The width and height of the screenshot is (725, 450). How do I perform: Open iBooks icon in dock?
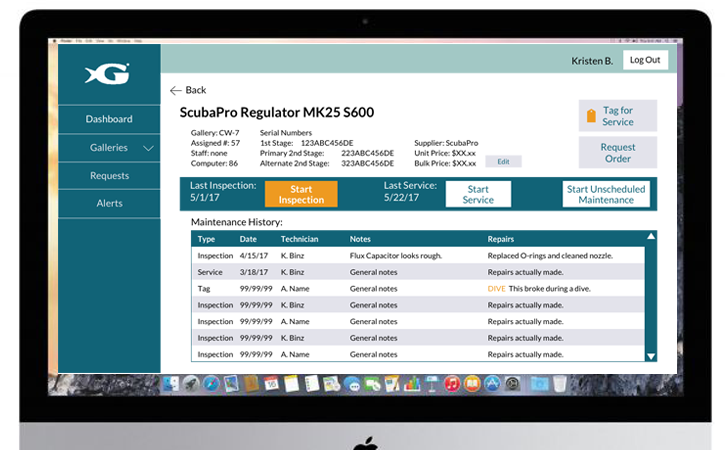tap(472, 384)
